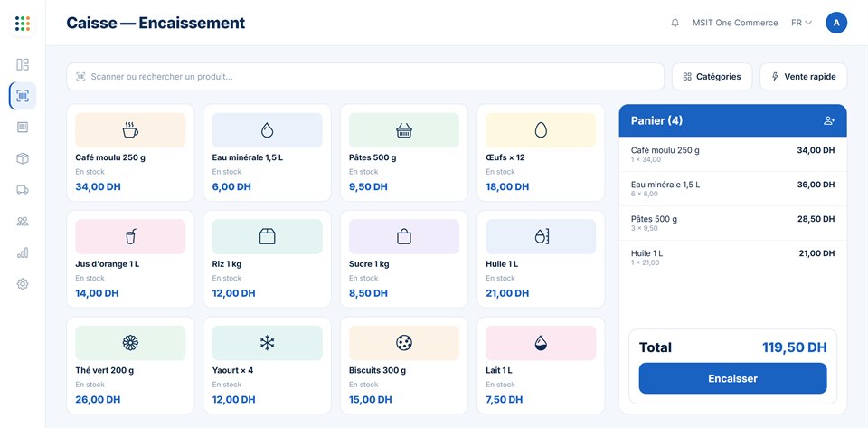The height and width of the screenshot is (428, 868).
Task: Click the 6 × 6,00 quantity text
Action: point(645,194)
